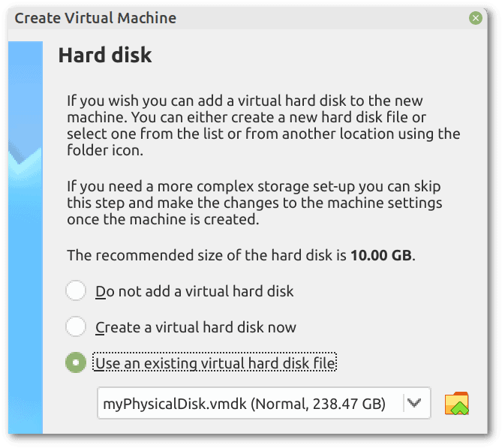Open the folder icon to browse disk files
502x448 pixels.
point(456,404)
